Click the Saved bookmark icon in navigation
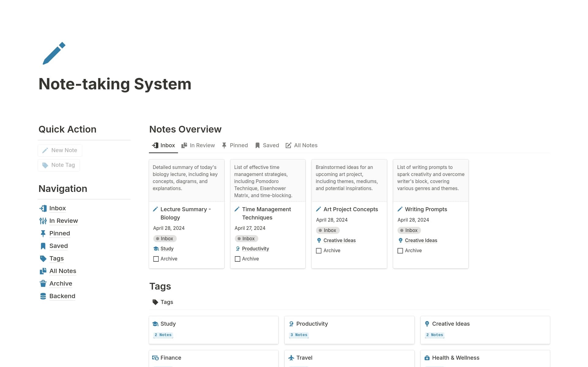This screenshot has height=367, width=588. click(43, 246)
